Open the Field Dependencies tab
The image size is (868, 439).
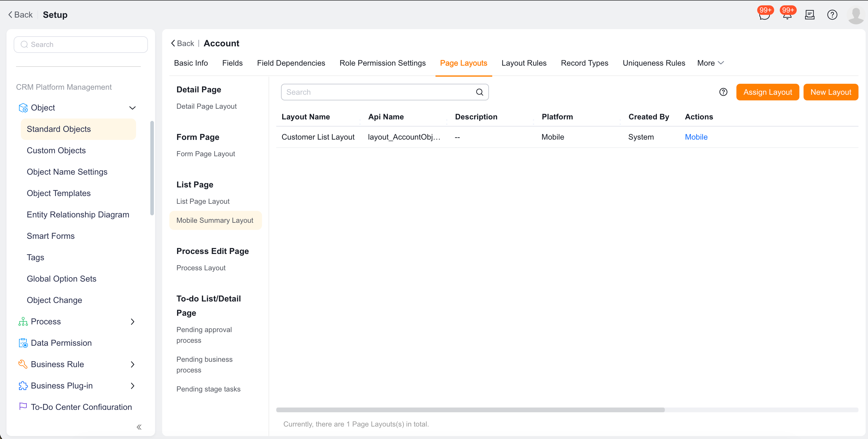click(291, 63)
